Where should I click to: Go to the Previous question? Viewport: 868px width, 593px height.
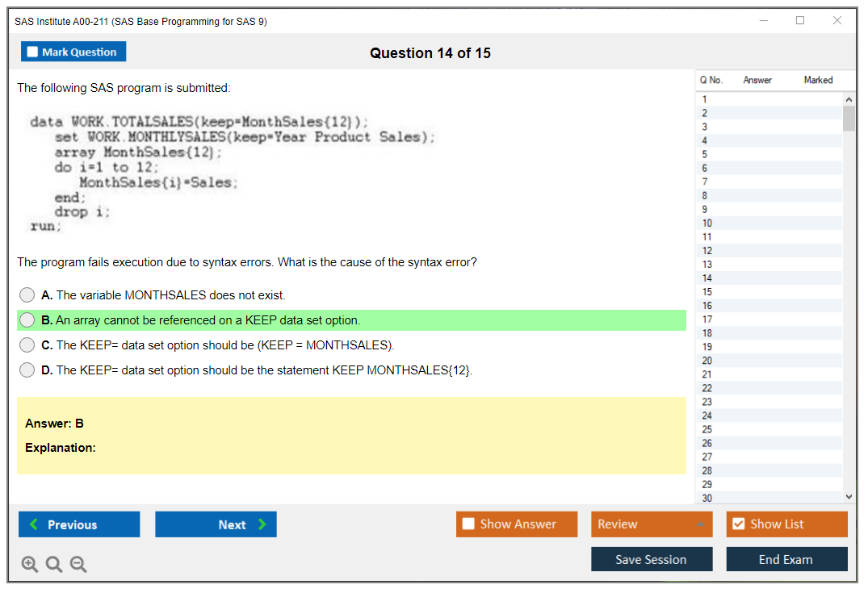(x=79, y=524)
